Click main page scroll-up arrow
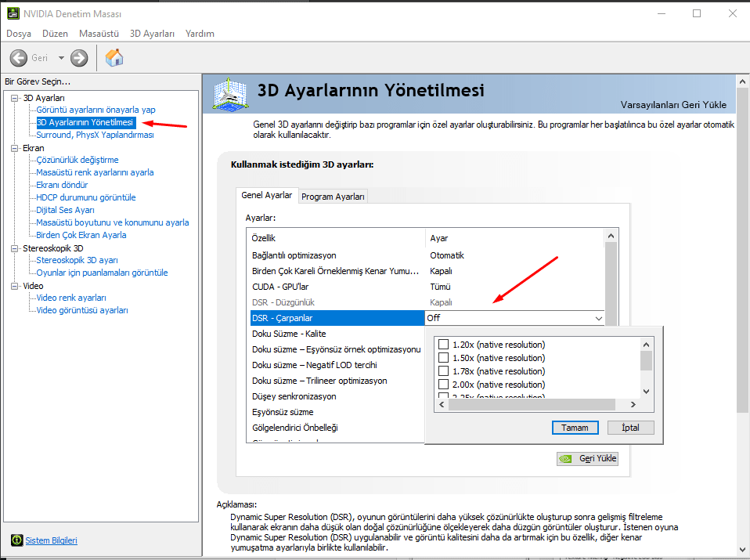The width and height of the screenshot is (750, 560). (742, 81)
